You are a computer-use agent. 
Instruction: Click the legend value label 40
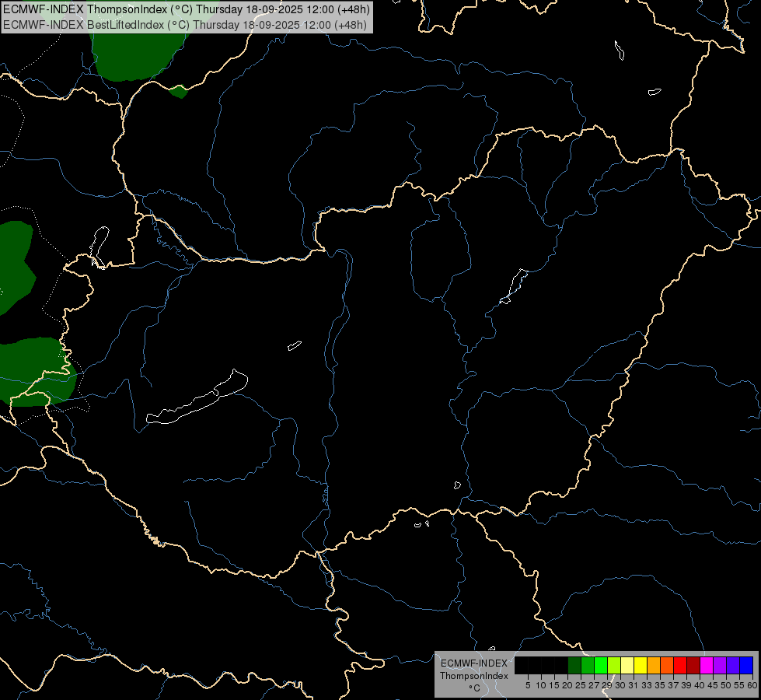[700, 685]
